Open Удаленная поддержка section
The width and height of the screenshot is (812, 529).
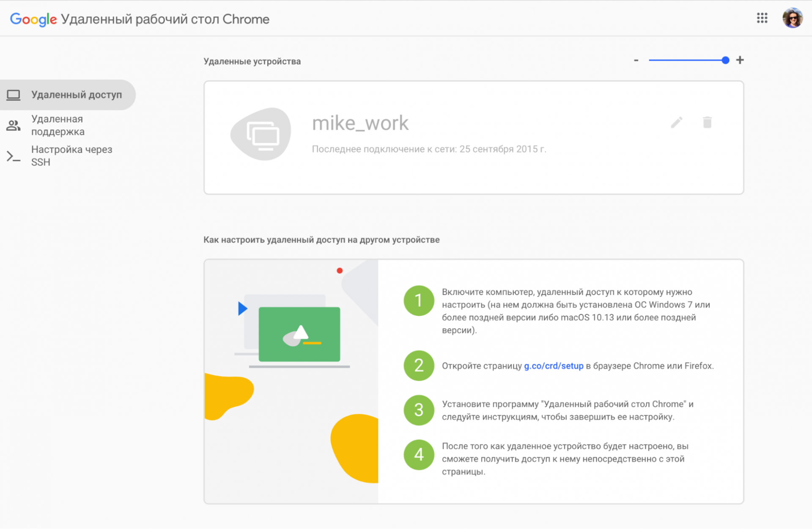(x=58, y=125)
